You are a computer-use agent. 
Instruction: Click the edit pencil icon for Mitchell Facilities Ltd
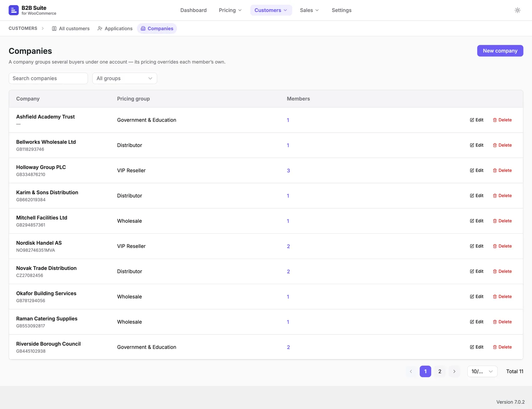pyautogui.click(x=472, y=221)
